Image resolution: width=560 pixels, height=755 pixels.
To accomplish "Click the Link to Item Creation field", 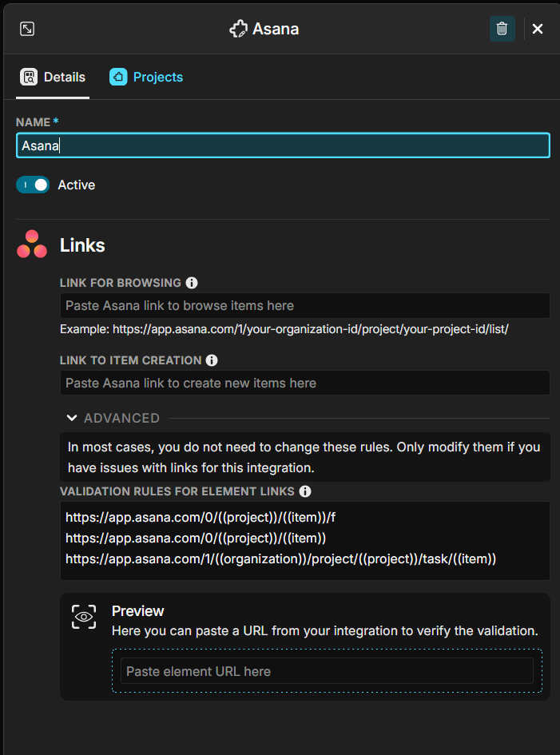I will [x=304, y=383].
